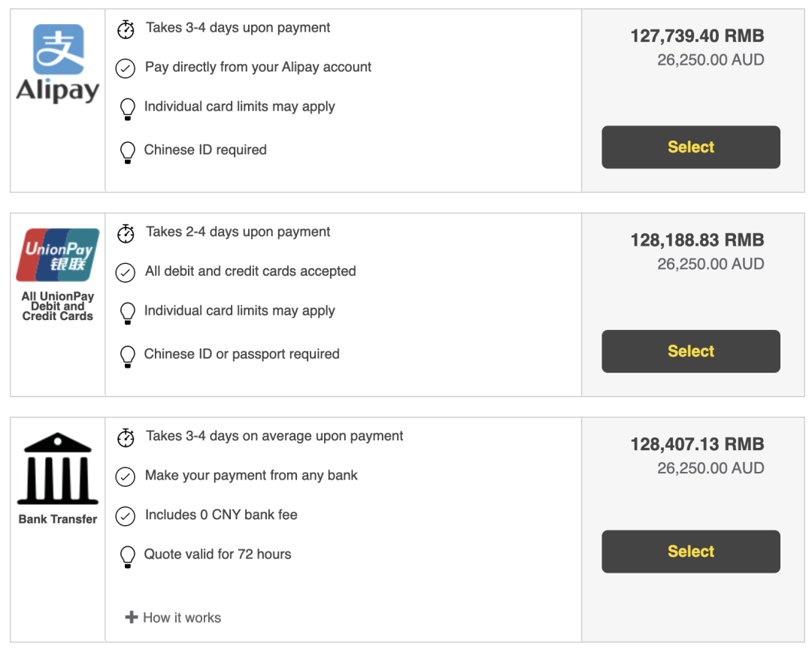Expand the 'How it works' section
Image resolution: width=812 pixels, height=650 pixels.
(x=174, y=618)
